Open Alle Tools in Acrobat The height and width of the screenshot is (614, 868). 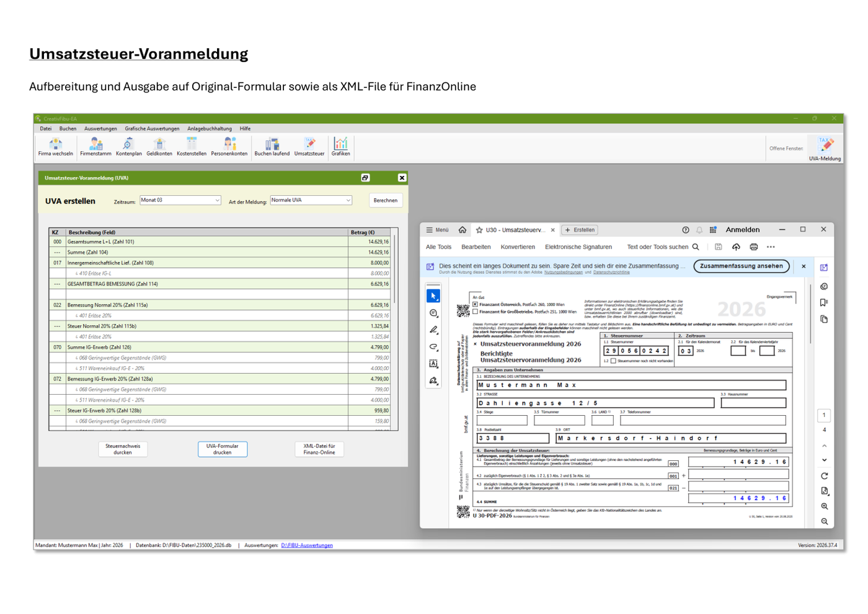click(x=438, y=247)
